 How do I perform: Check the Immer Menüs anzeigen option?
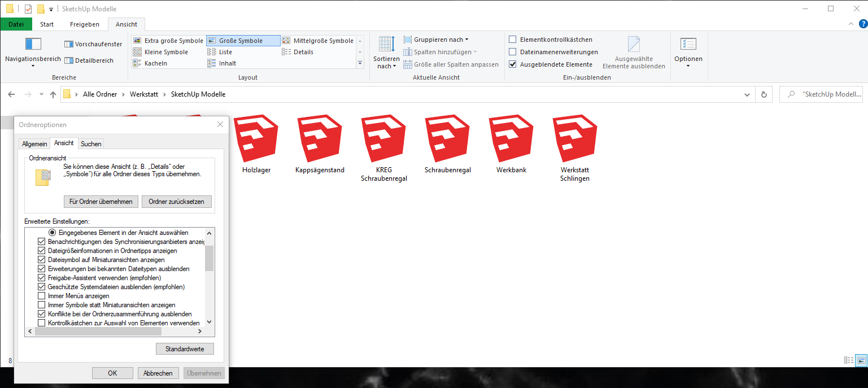[x=41, y=296]
